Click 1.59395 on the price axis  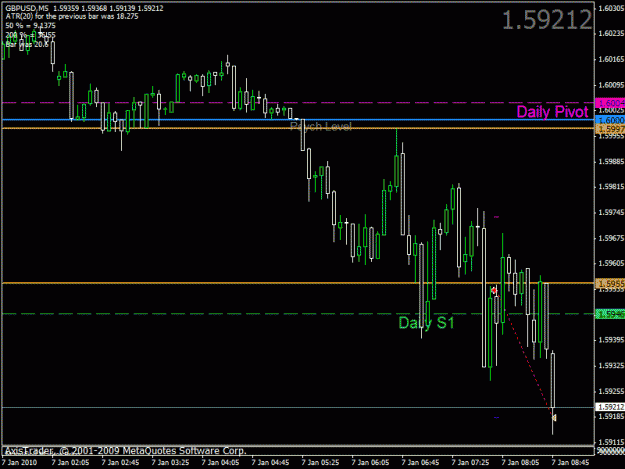click(x=611, y=339)
